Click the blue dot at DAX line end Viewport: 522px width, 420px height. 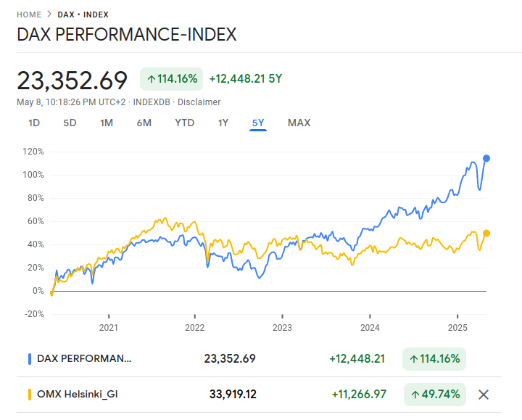(x=486, y=158)
